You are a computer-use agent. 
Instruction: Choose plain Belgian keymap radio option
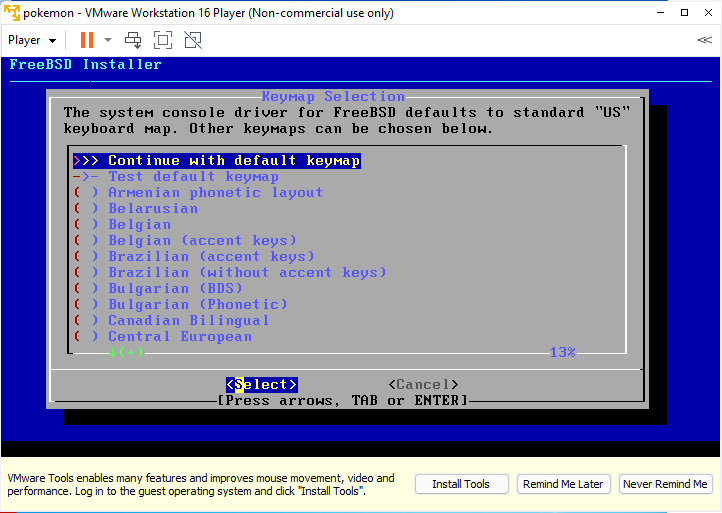point(122,225)
